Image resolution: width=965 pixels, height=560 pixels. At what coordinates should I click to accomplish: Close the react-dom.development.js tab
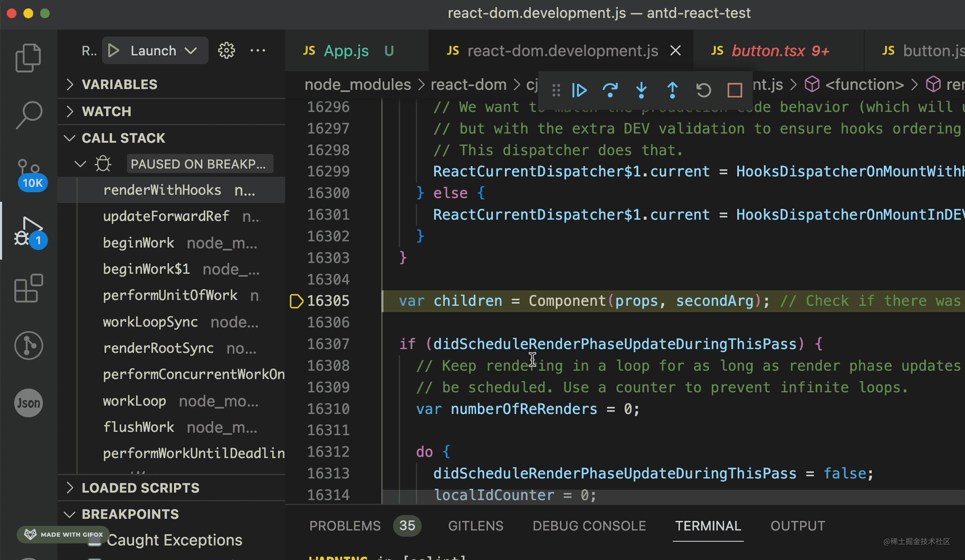click(675, 51)
